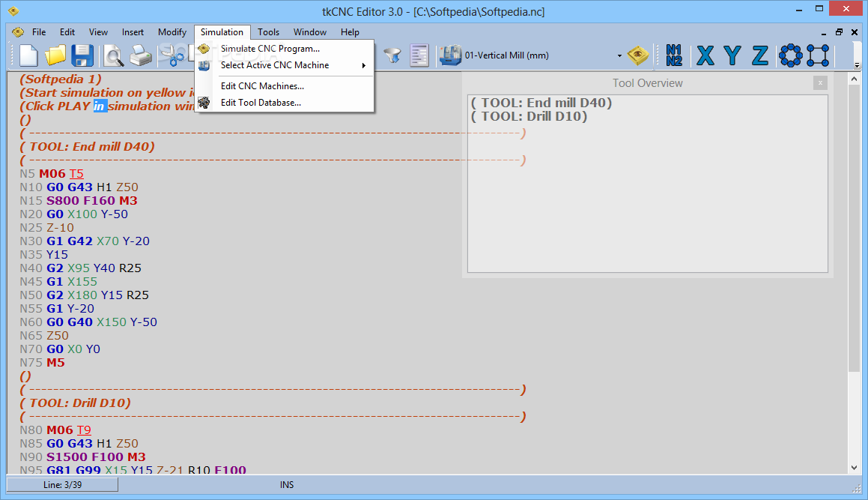
Task: Click the N1 N2 renumber icon
Action: 674,55
